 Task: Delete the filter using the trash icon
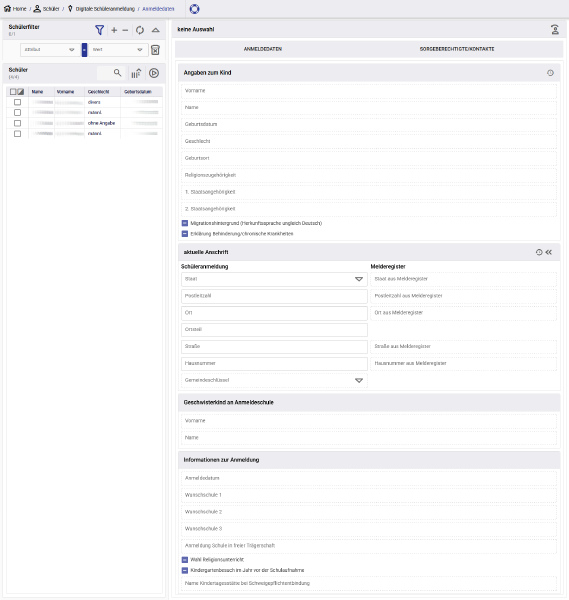coord(155,50)
